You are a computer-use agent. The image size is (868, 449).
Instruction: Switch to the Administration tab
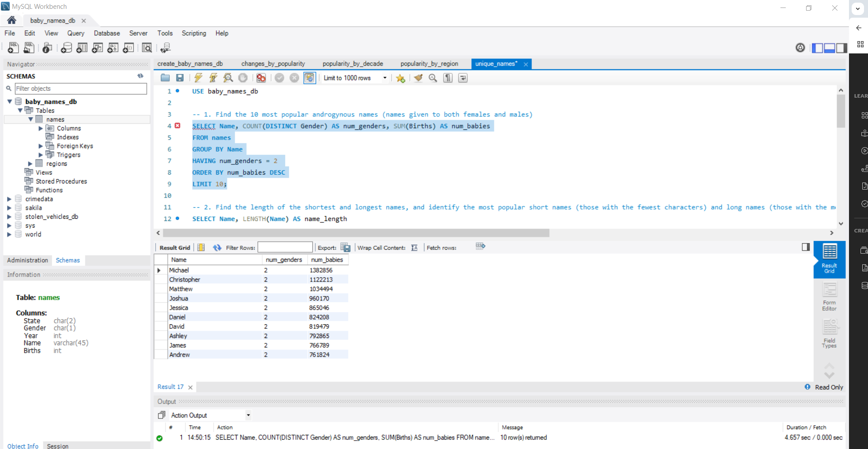27,260
